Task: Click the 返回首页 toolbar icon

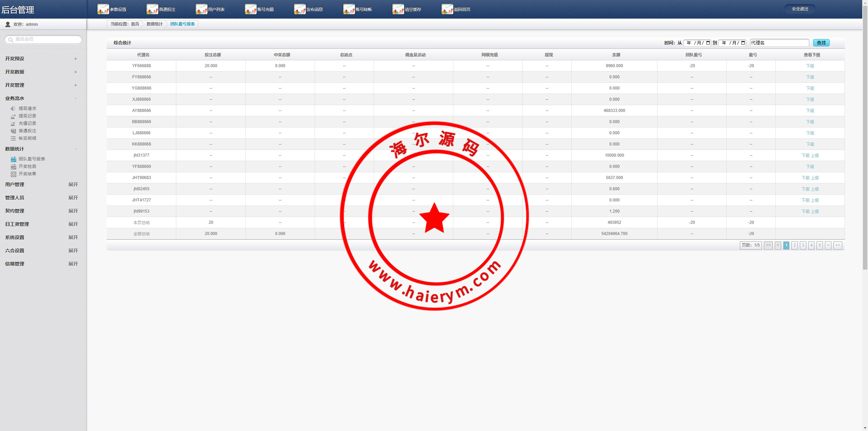Action: pyautogui.click(x=447, y=9)
